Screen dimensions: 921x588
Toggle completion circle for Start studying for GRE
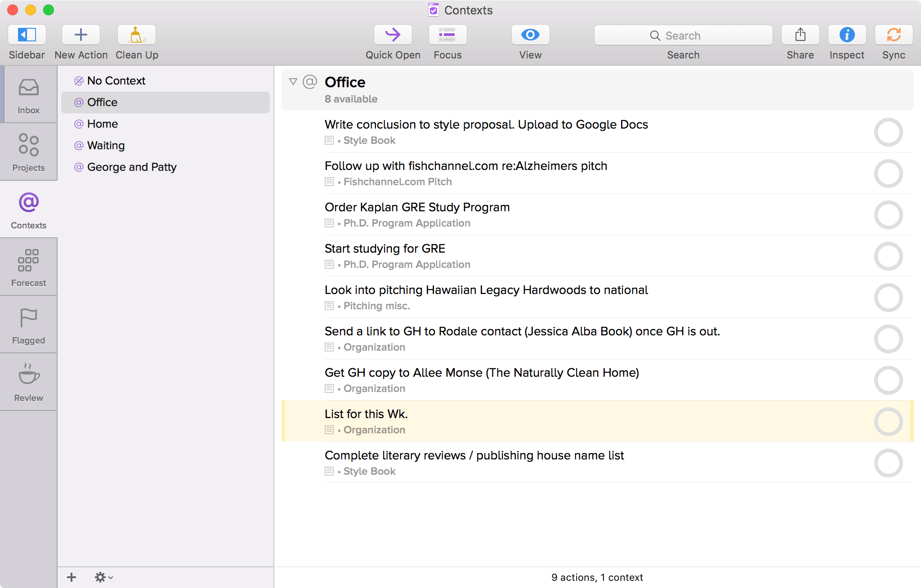point(889,256)
